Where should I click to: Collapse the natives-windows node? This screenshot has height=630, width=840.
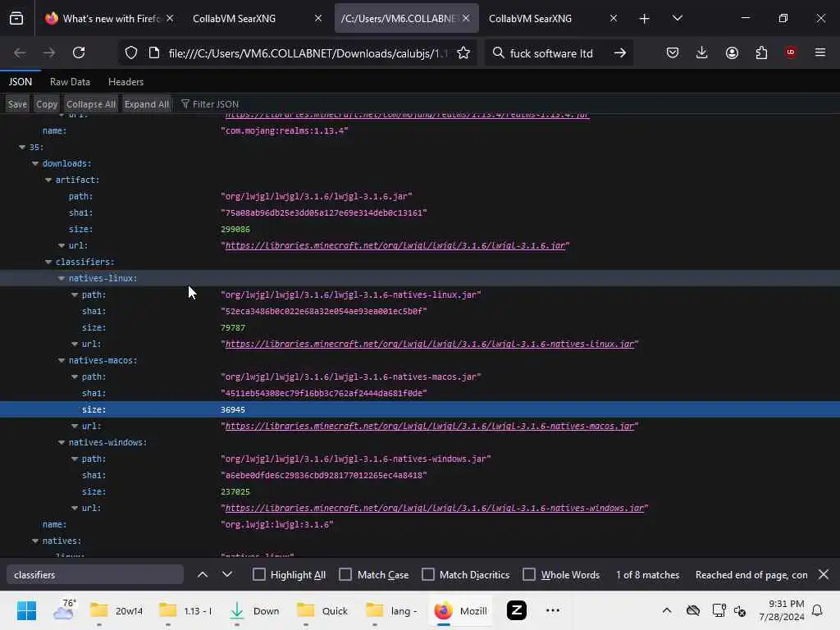click(61, 442)
